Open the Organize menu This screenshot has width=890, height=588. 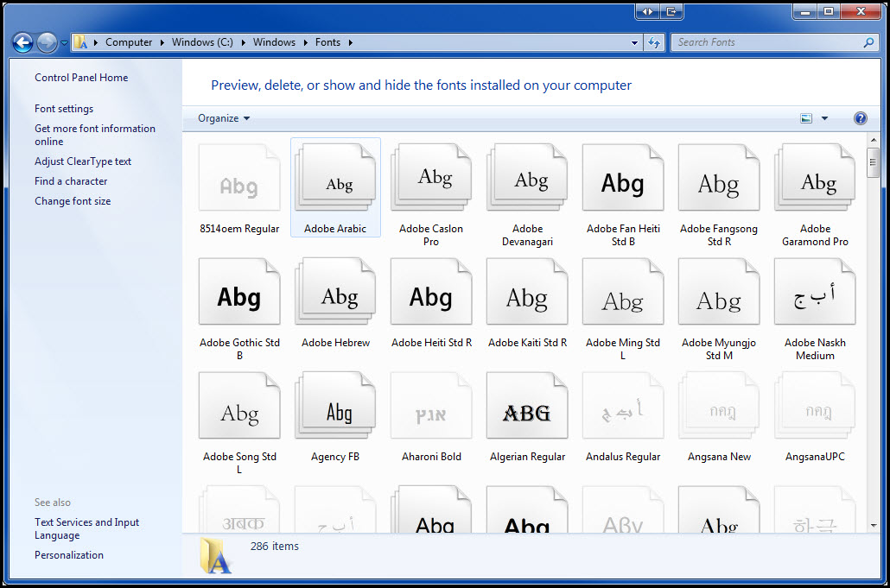[x=223, y=117]
